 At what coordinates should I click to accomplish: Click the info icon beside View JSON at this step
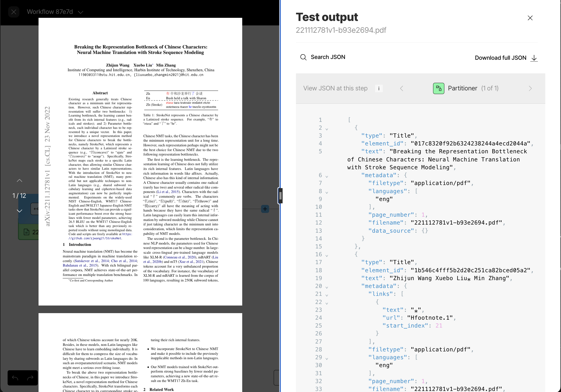[x=379, y=88]
